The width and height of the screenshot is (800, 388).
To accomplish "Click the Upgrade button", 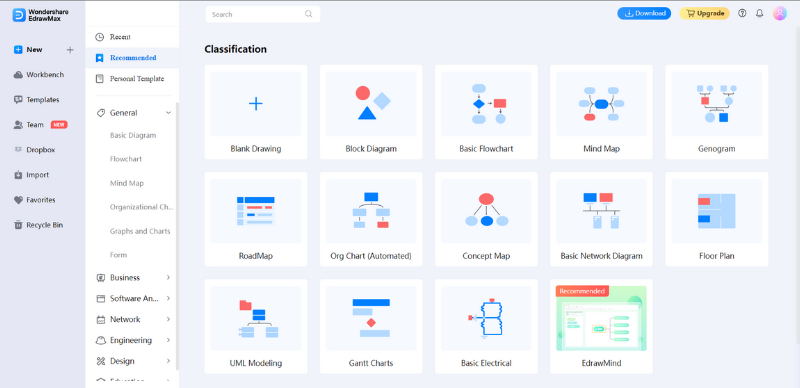I will 705,13.
